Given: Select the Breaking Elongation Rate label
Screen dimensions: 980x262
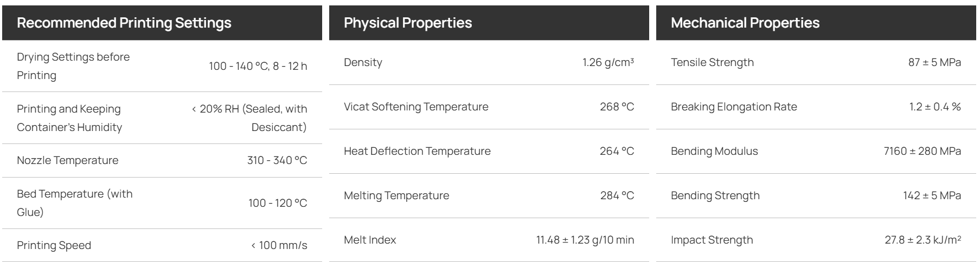Looking at the screenshot, I should (734, 107).
